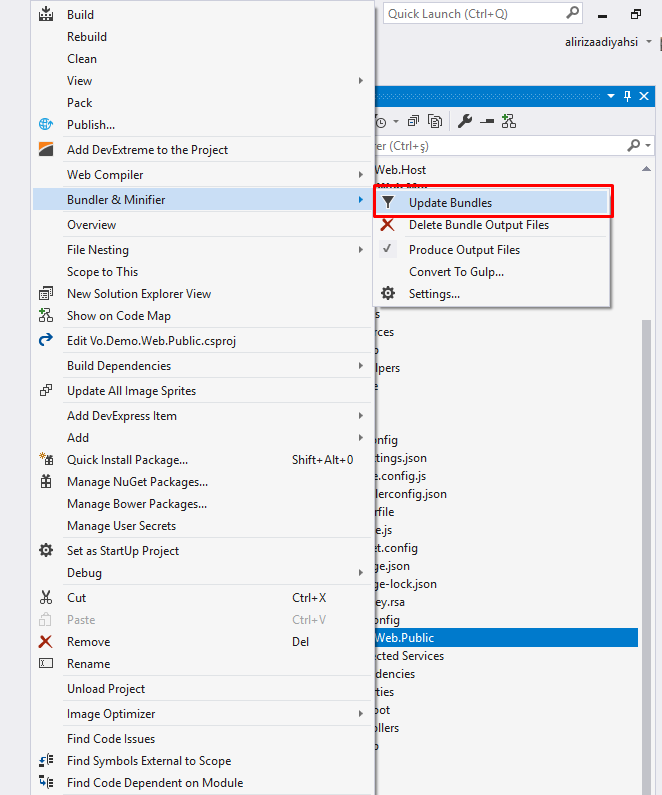Image resolution: width=662 pixels, height=795 pixels.
Task: Click the Find Symbols External to Scope icon
Action: coord(46,761)
